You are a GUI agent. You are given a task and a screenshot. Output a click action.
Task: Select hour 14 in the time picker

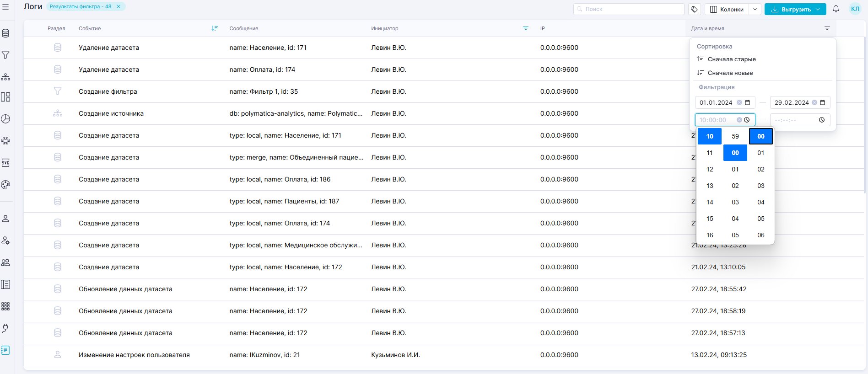coord(710,202)
